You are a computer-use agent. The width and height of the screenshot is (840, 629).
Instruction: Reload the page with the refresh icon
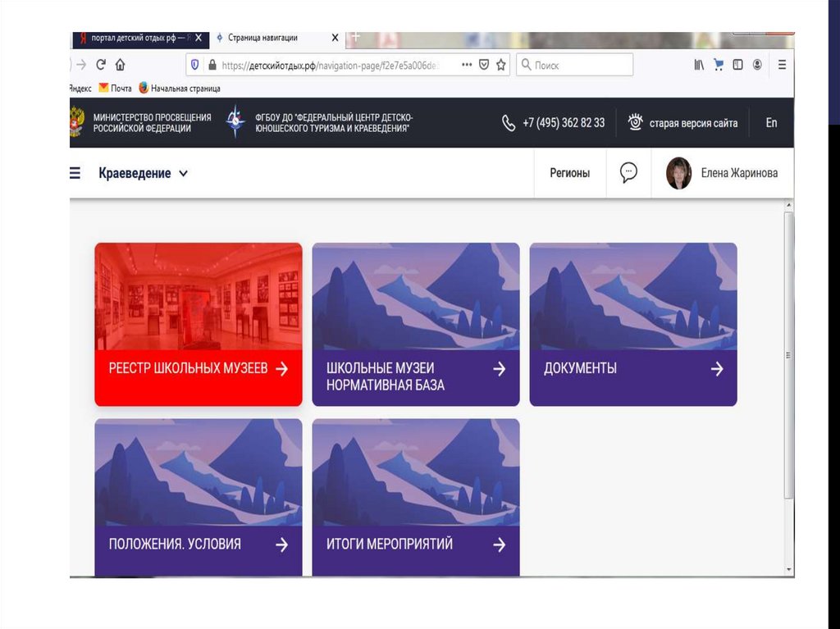pos(101,65)
